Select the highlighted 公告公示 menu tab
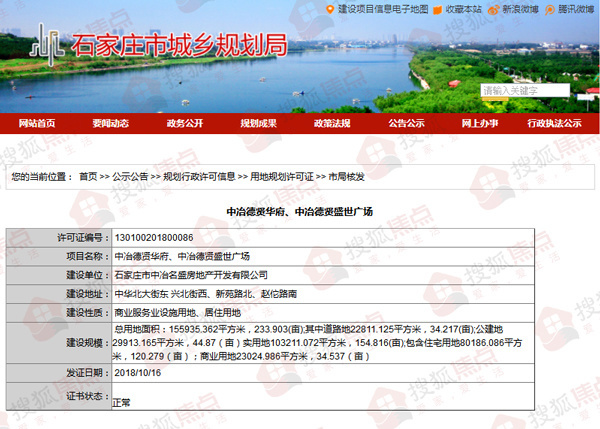Image resolution: width=600 pixels, height=429 pixels. coord(407,123)
